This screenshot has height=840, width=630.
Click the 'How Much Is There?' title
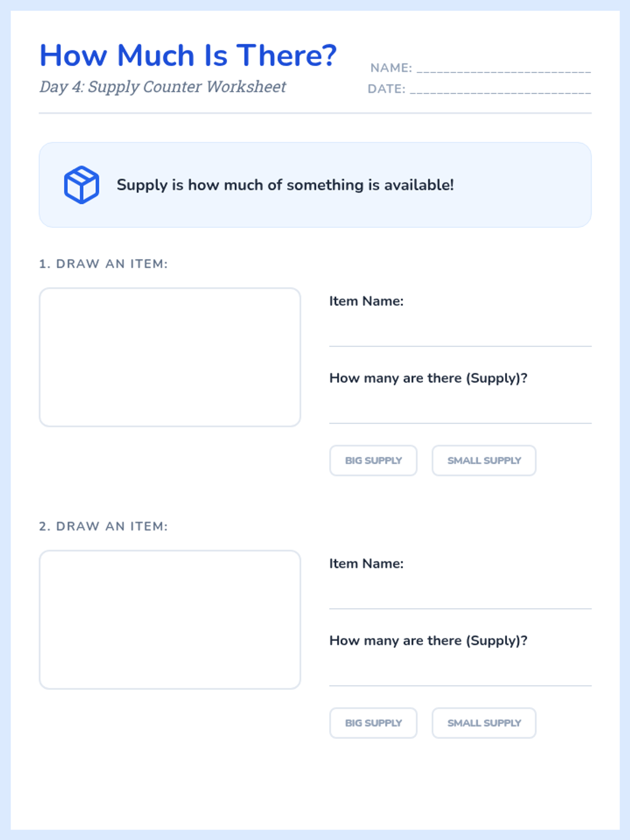(x=188, y=55)
